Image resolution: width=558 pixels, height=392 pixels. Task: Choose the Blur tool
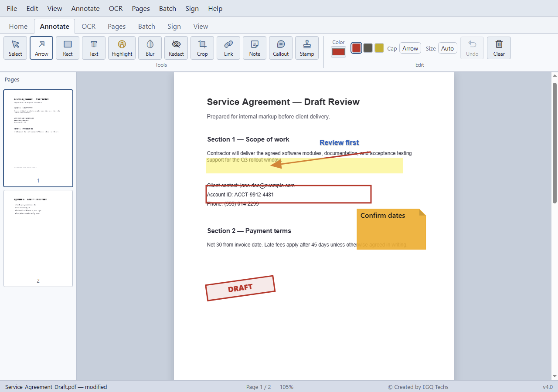coord(150,48)
